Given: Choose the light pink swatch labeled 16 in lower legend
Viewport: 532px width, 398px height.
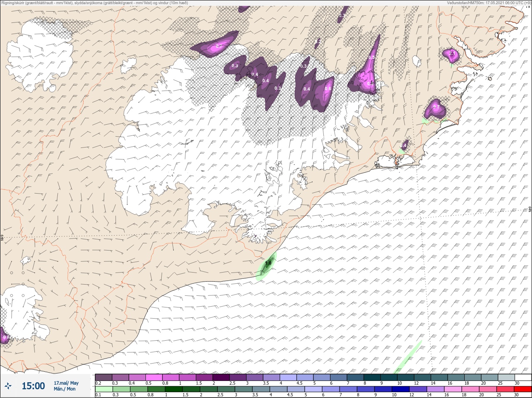Looking at the screenshot, I should point(453,389).
